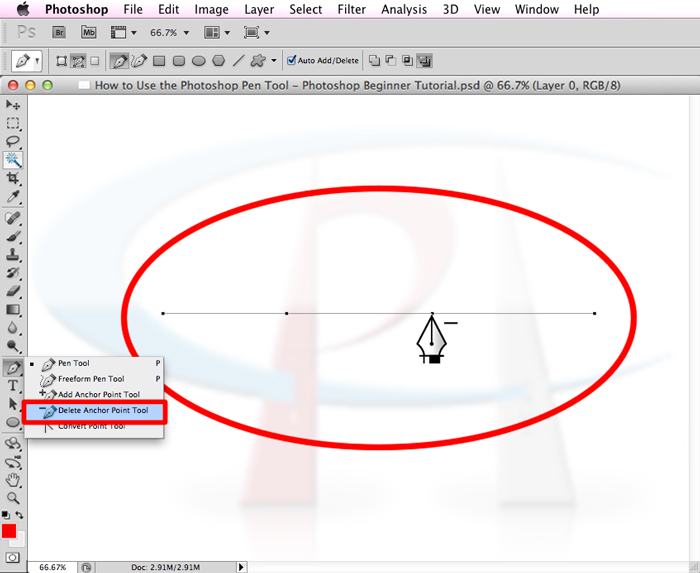Image resolution: width=700 pixels, height=573 pixels.
Task: Toggle the Auto Add/Delete checkbox
Action: point(292,60)
